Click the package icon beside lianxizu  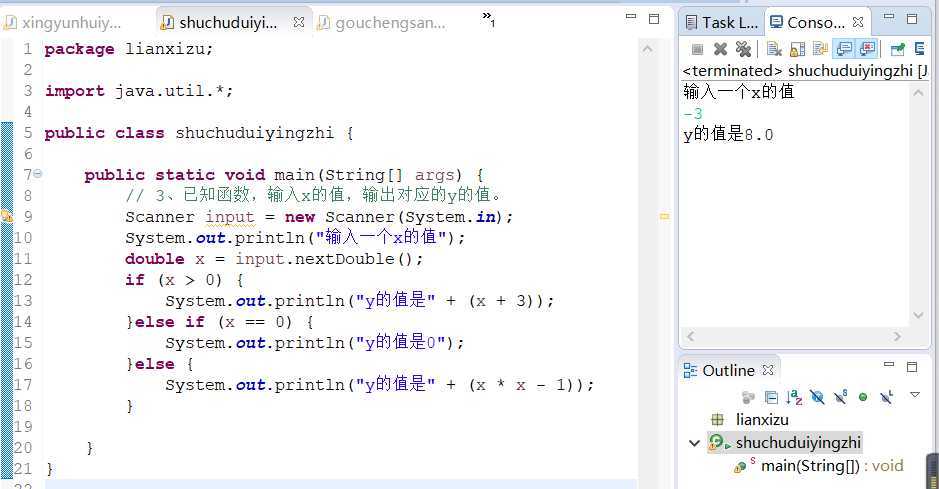[x=717, y=420]
